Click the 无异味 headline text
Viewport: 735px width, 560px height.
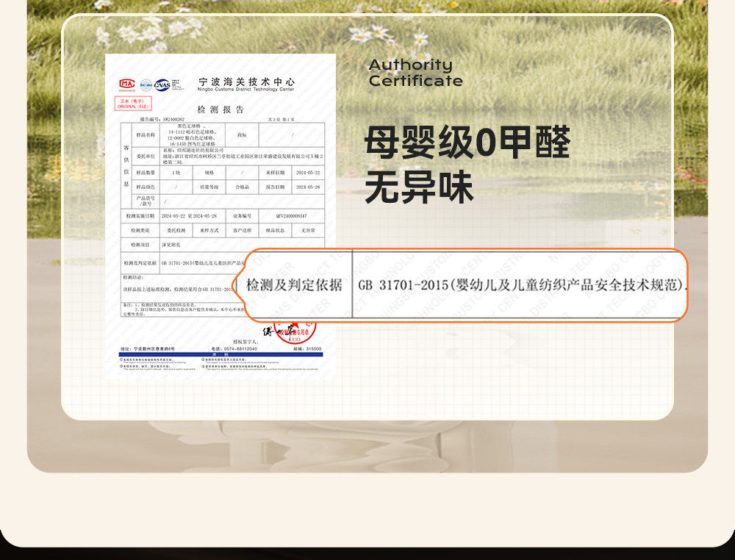(419, 187)
